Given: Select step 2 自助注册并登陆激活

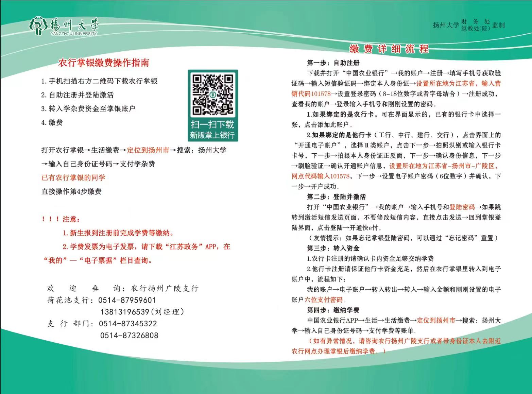Looking at the screenshot, I should point(78,95).
